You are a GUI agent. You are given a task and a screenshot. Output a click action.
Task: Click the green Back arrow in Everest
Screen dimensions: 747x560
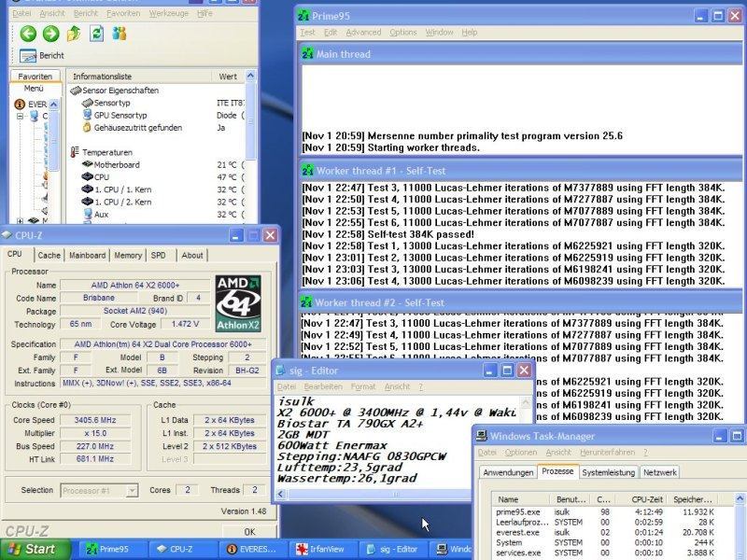(x=28, y=34)
